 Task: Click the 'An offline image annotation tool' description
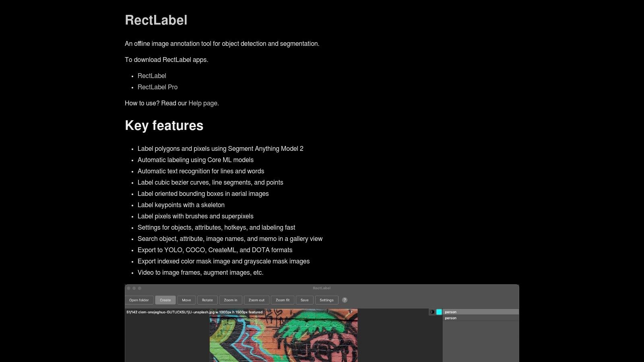(x=222, y=43)
